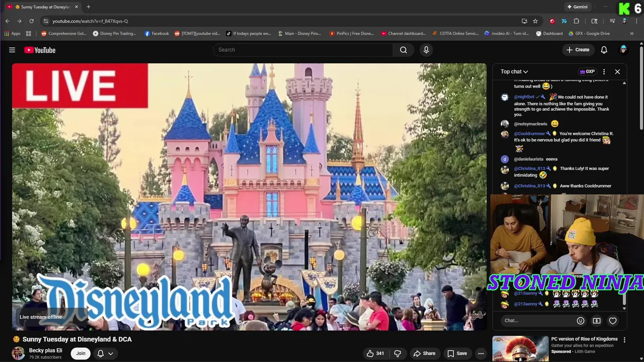Open the YouTube hamburger guide menu
644x362 pixels.
point(12,50)
